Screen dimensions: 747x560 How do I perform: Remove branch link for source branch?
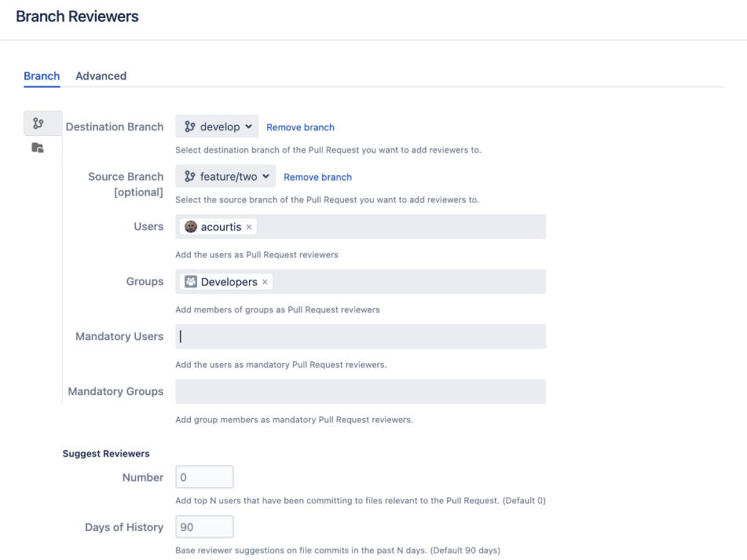coord(318,178)
